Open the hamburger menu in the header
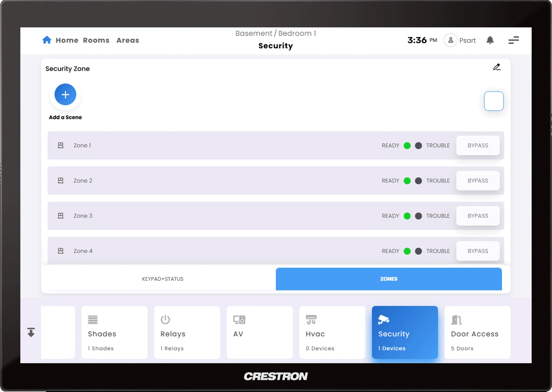The height and width of the screenshot is (392, 552). [x=514, y=40]
